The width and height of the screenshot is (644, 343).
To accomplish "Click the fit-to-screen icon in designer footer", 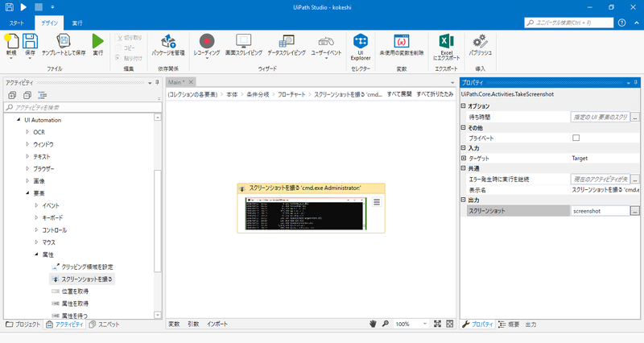I will pyautogui.click(x=437, y=324).
